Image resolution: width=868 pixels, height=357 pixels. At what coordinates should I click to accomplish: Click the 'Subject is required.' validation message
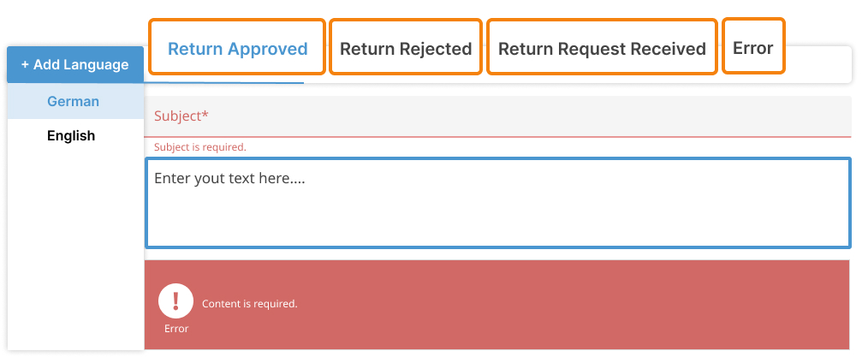point(199,147)
